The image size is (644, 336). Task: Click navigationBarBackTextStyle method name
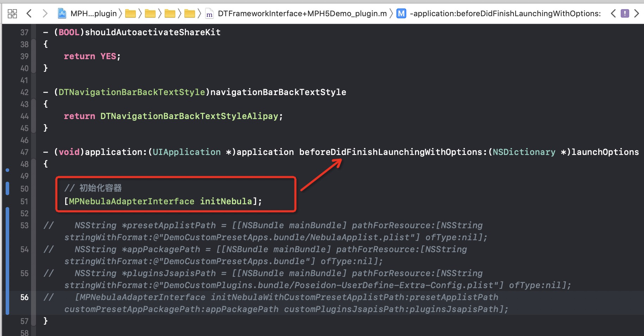tap(278, 92)
